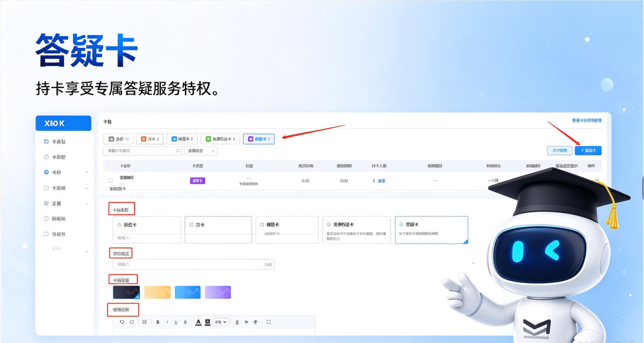Open the font size dropdown in the editor toolbar
Image resolution: width=644 pixels, height=343 pixels.
221,322
